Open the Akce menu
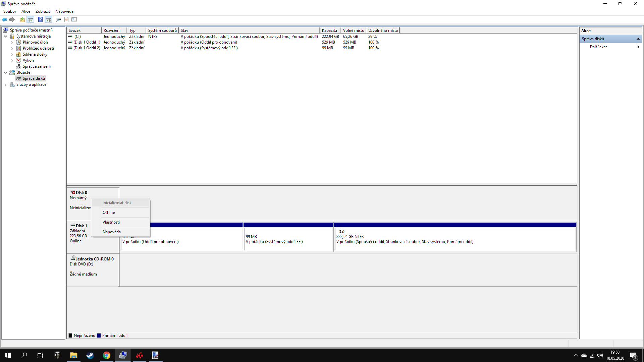 pyautogui.click(x=26, y=11)
